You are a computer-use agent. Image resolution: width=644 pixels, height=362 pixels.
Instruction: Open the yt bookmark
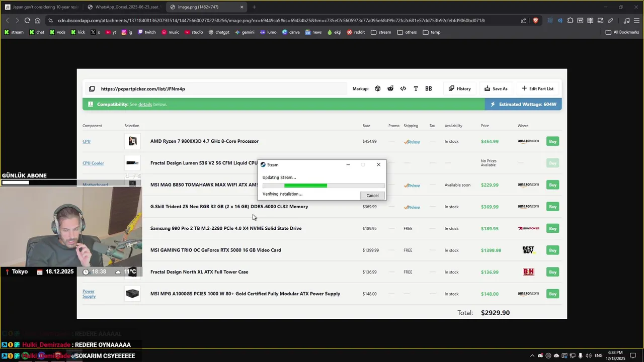(111, 32)
